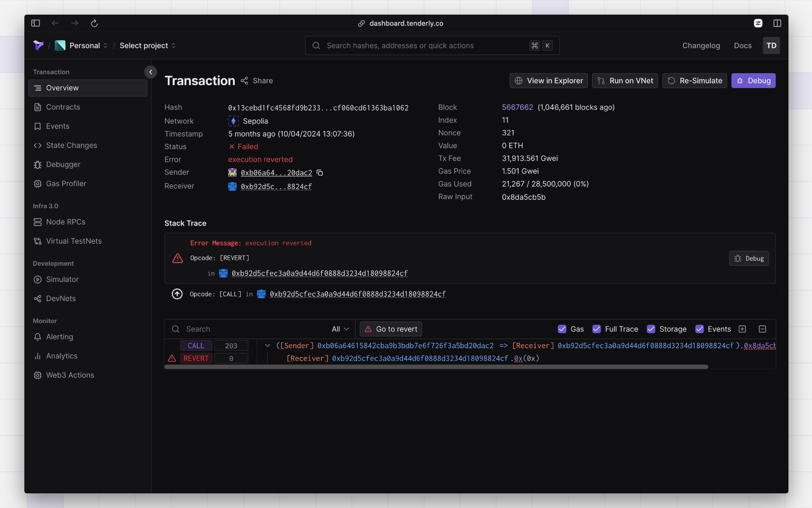This screenshot has height=508, width=812.
Task: Open the Changelog page
Action: (x=701, y=46)
